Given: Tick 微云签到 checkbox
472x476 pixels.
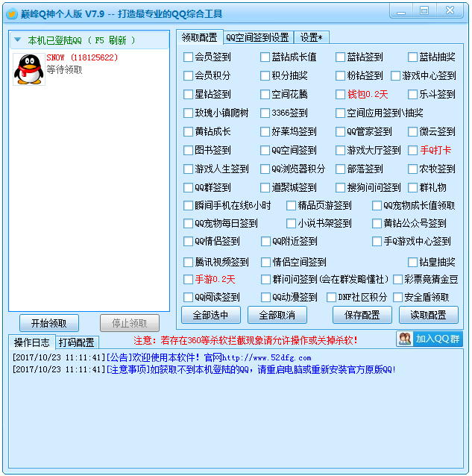Looking at the screenshot, I should (412, 132).
